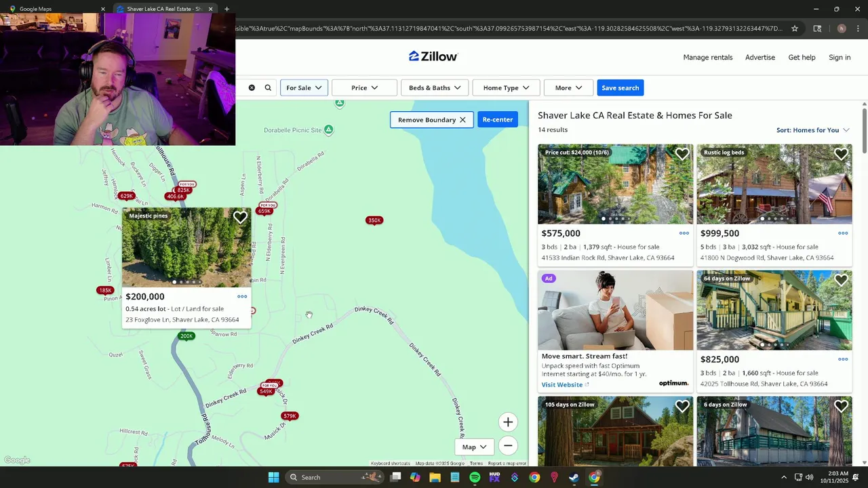The image size is (868, 488).
Task: Open Get help menu
Action: click(802, 58)
